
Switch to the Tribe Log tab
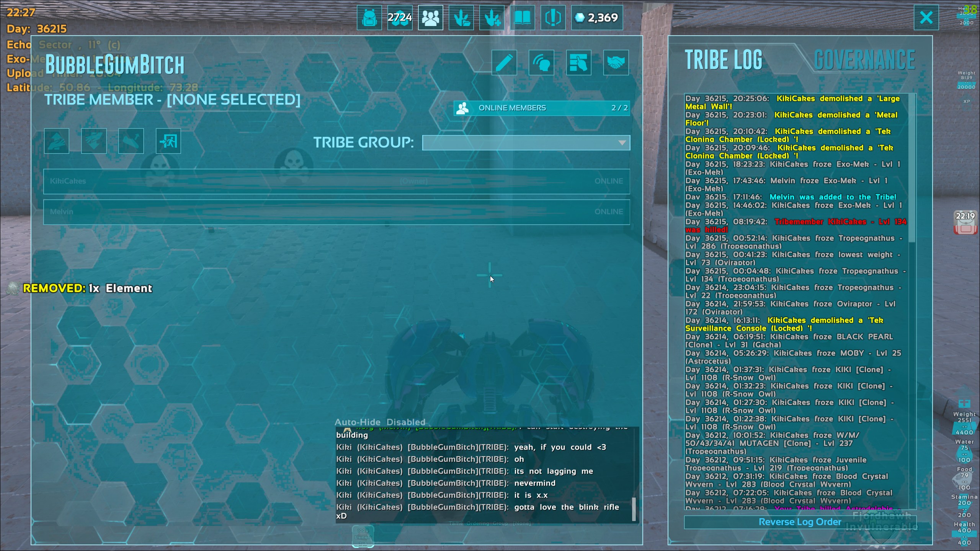pyautogui.click(x=724, y=60)
